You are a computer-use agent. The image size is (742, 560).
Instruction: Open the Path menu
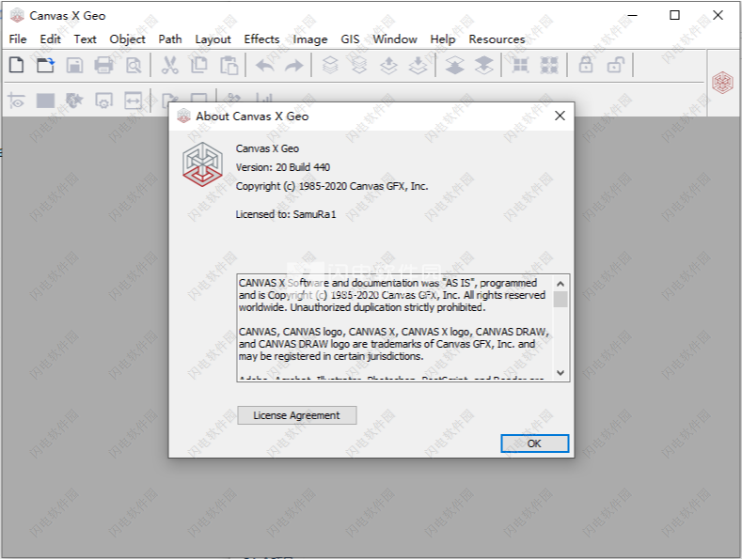(170, 39)
